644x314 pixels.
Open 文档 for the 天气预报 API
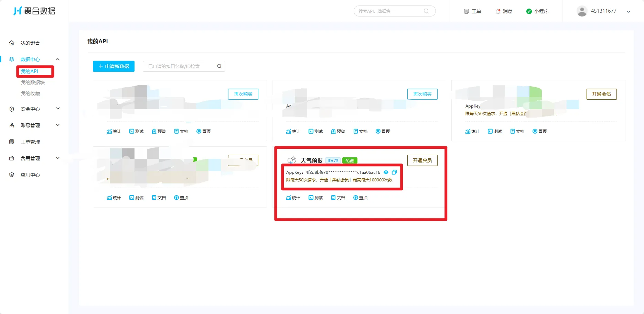(x=338, y=198)
